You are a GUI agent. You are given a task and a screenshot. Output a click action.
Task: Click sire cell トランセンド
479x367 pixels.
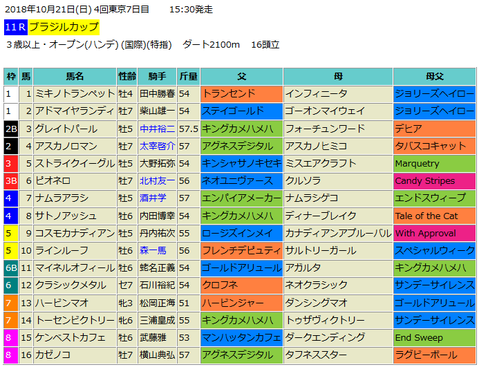[242, 94]
